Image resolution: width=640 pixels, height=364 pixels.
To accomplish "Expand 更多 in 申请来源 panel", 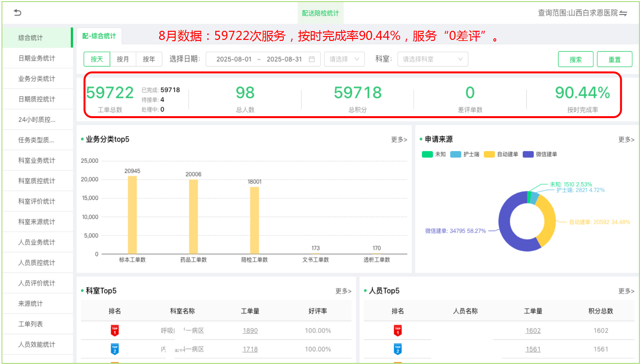I will click(626, 140).
